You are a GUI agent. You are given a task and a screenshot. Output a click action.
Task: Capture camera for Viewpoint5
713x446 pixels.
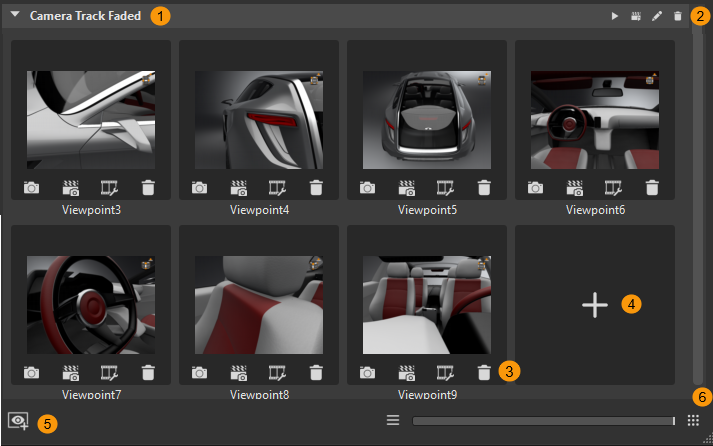367,187
